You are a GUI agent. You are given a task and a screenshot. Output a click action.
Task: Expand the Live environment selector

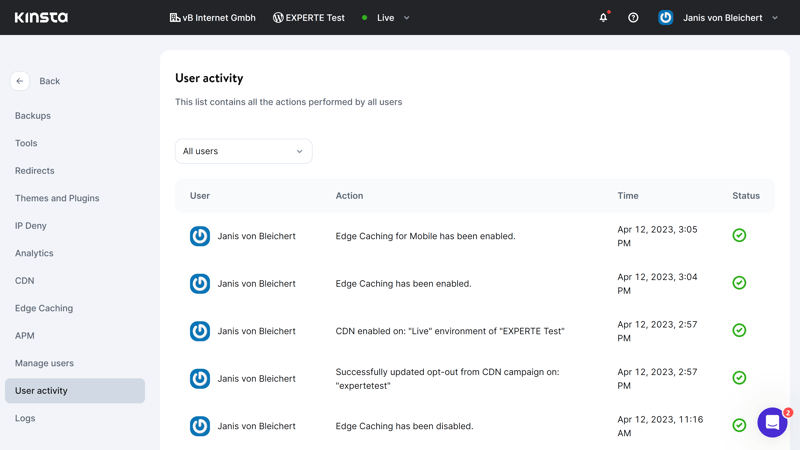coord(386,18)
